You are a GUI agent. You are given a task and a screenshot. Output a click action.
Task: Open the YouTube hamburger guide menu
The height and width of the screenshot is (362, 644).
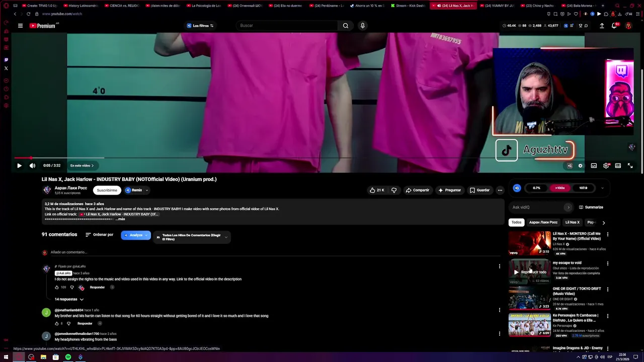coord(20,26)
